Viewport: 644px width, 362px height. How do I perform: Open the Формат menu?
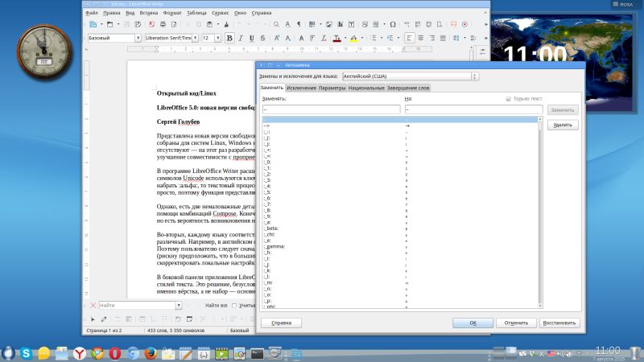click(x=172, y=13)
